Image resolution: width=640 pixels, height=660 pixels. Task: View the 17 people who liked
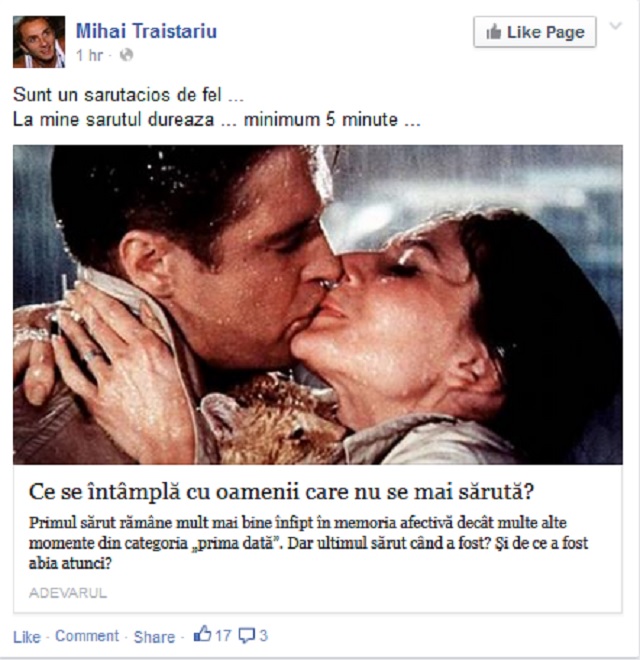223,635
